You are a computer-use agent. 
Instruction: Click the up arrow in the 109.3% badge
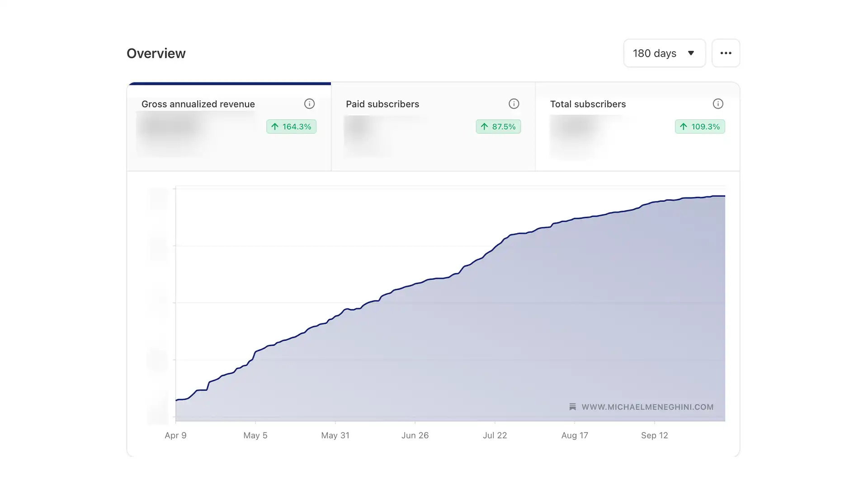pos(684,127)
